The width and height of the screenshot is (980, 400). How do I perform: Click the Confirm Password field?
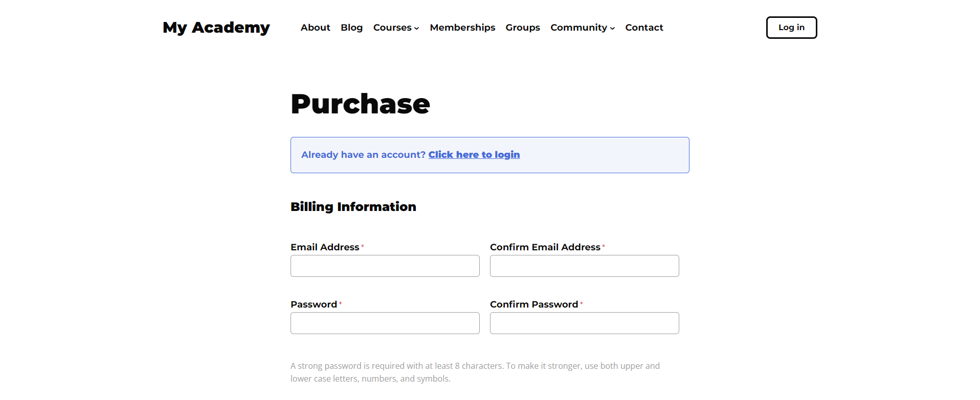point(584,323)
